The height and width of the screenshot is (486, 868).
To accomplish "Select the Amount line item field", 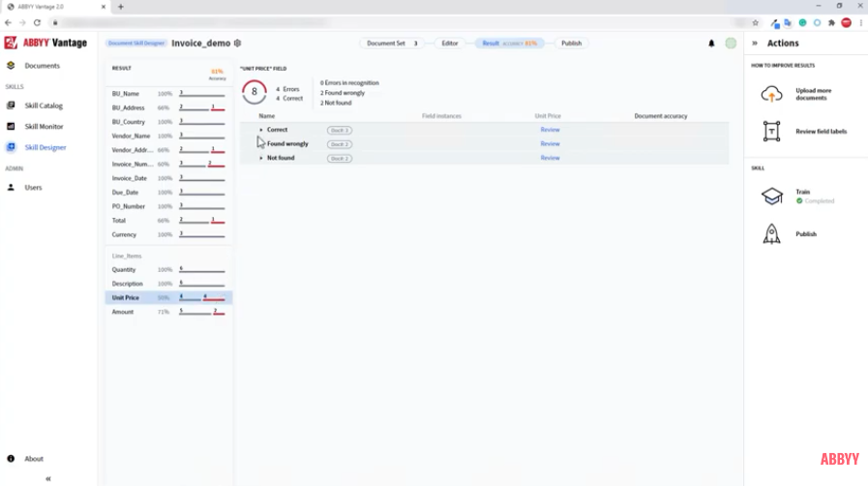I will point(168,312).
